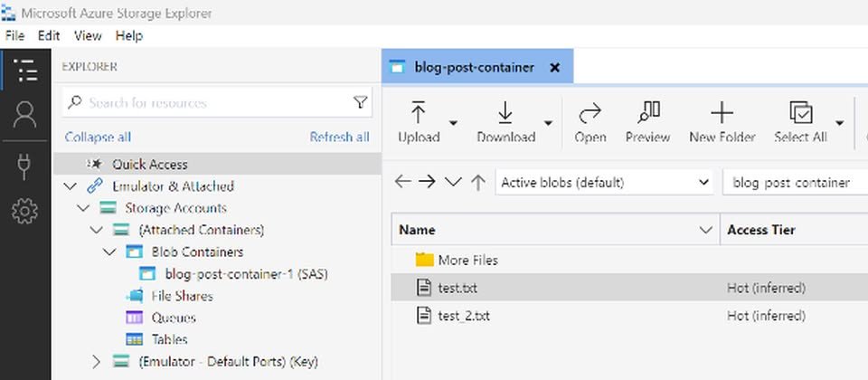Viewport: 868px width, 380px height.
Task: Open the Explorer panel icon in sidebar
Action: (25, 70)
